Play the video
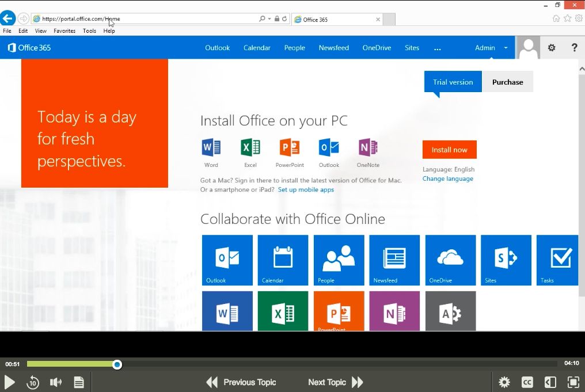 (x=10, y=382)
